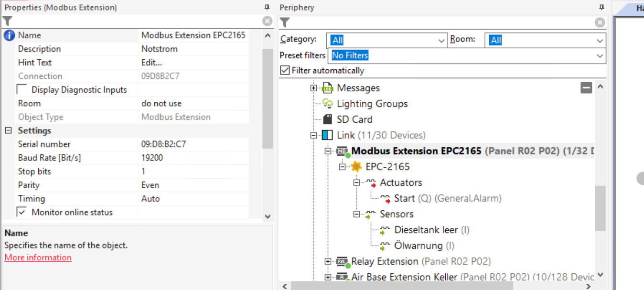
Task: Click the Lighting Groups icon
Action: click(327, 104)
